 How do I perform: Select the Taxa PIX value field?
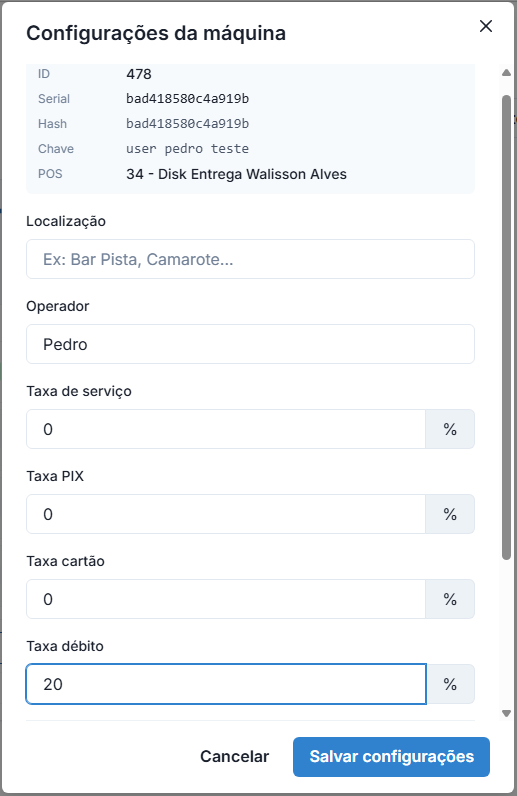point(226,514)
